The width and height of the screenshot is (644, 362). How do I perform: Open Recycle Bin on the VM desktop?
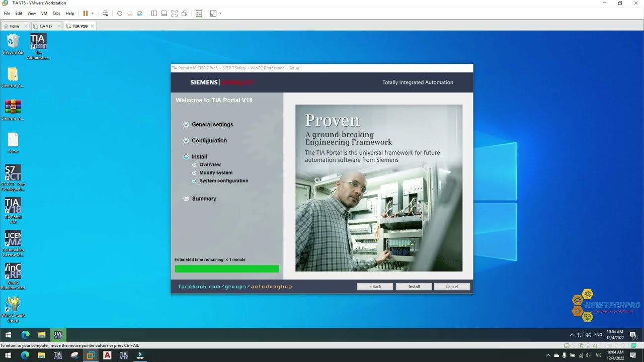[x=13, y=44]
